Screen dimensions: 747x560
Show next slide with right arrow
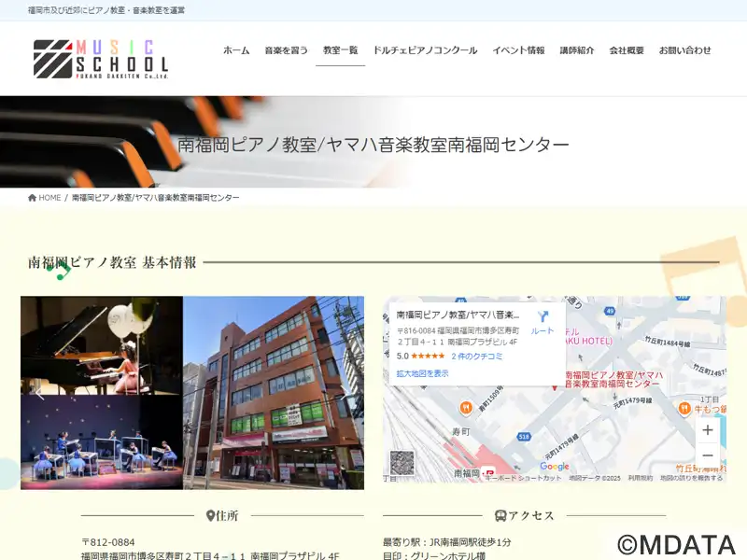click(344, 393)
